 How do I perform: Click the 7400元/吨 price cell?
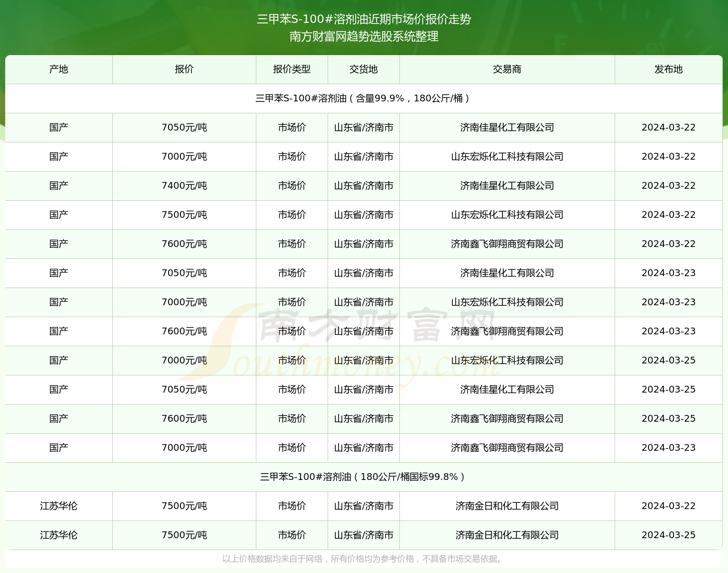pos(184,186)
